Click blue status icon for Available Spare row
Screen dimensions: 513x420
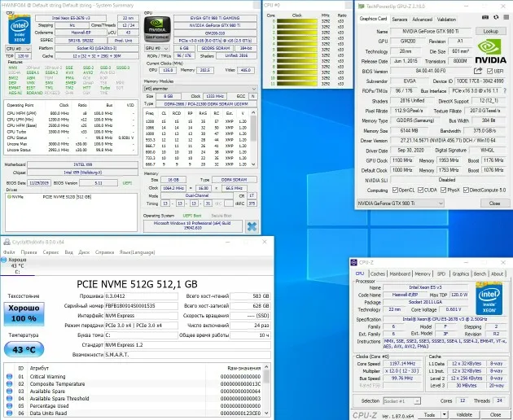coord(10,392)
